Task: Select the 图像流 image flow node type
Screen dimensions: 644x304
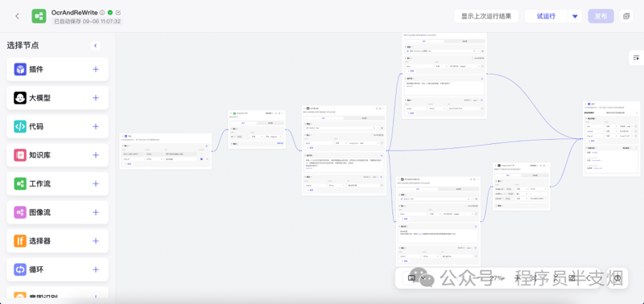Action: tap(57, 212)
